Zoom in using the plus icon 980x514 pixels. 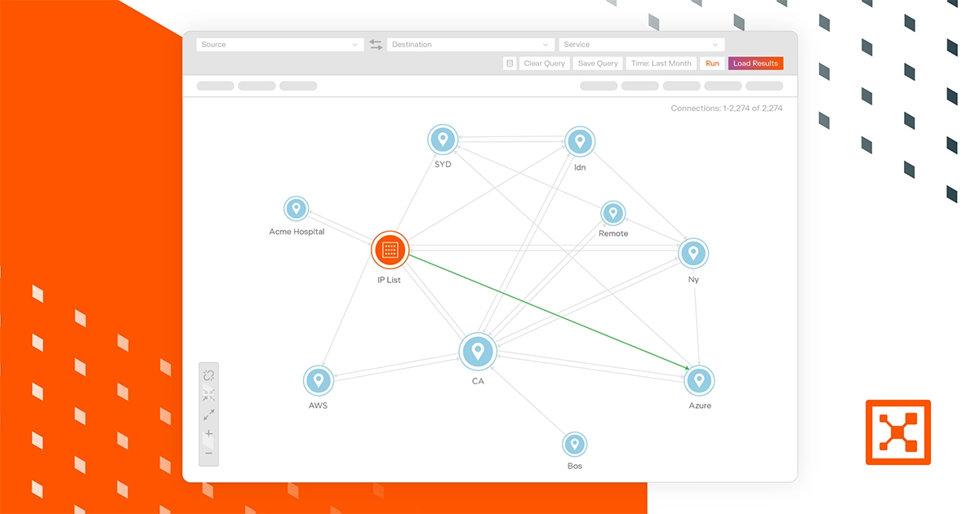(208, 433)
